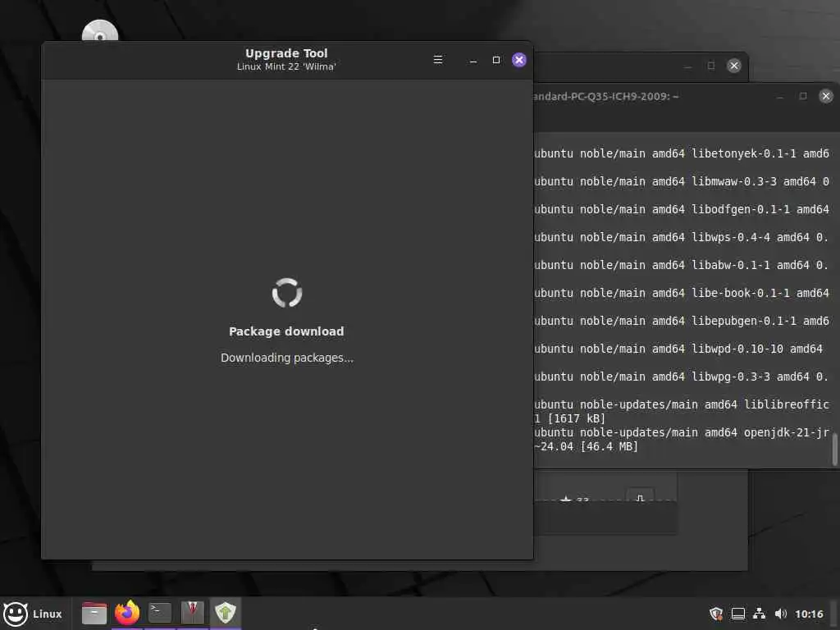Viewport: 840px width, 630px height.
Task: Click the terminal line containing libwps-0.4-4
Action: 682,237
